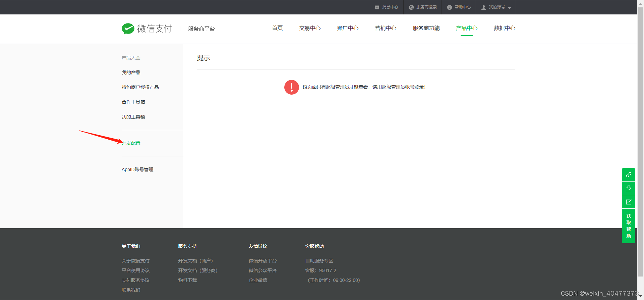The height and width of the screenshot is (300, 644).
Task: Switch to 账户中心 tab
Action: pos(348,28)
